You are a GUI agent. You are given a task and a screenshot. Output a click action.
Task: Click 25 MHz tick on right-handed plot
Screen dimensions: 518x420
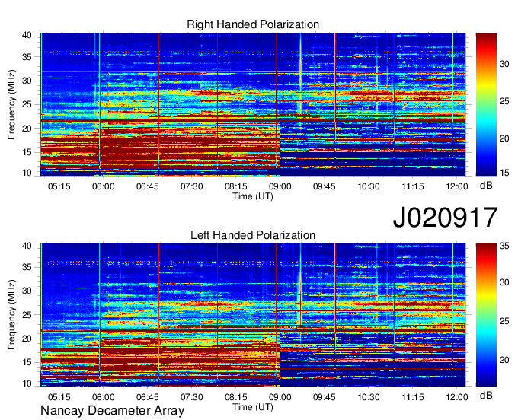pyautogui.click(x=27, y=104)
